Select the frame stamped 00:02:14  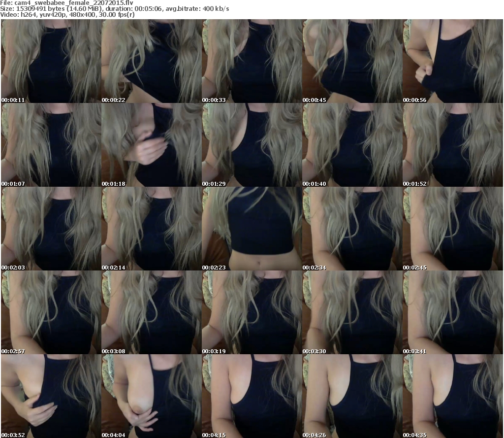[x=152, y=229]
